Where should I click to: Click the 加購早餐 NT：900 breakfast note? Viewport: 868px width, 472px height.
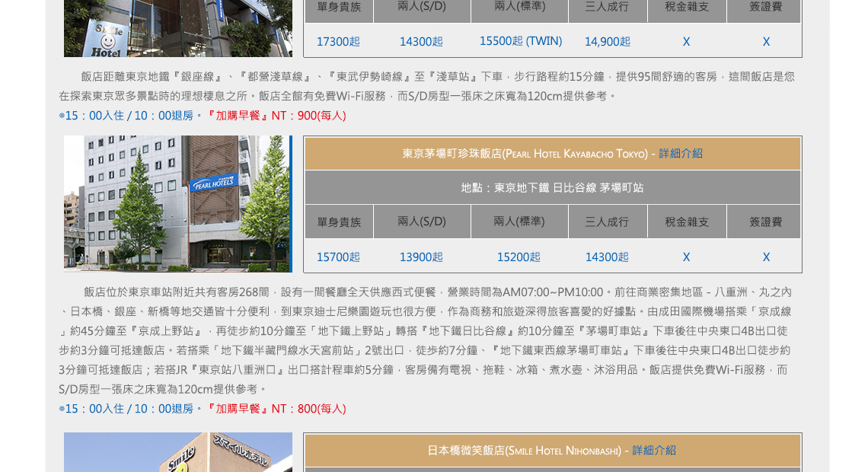[276, 116]
